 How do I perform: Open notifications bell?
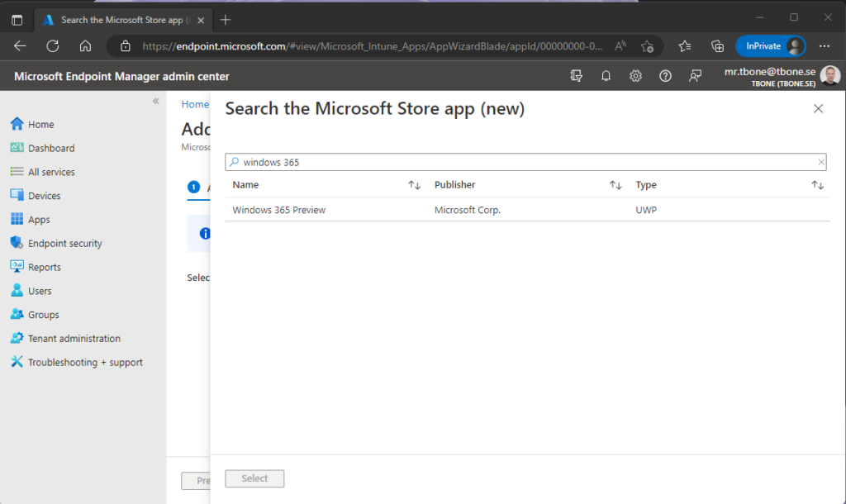(606, 76)
